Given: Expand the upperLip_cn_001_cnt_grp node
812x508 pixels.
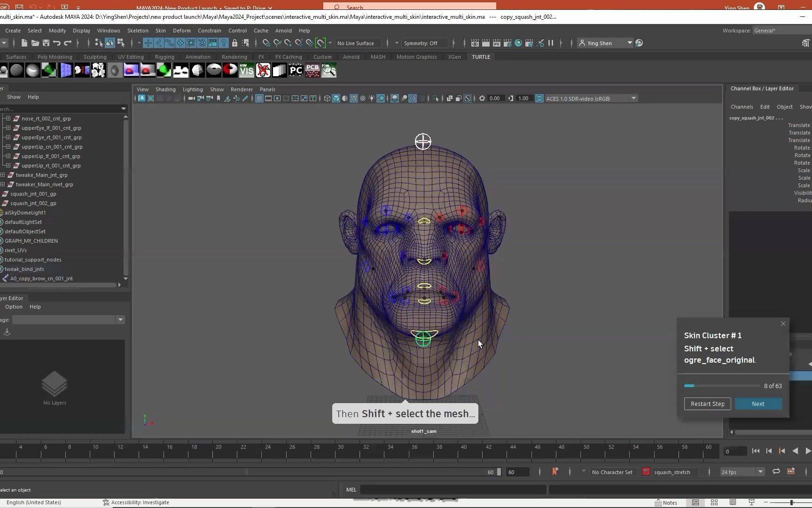Looking at the screenshot, I should coord(8,147).
